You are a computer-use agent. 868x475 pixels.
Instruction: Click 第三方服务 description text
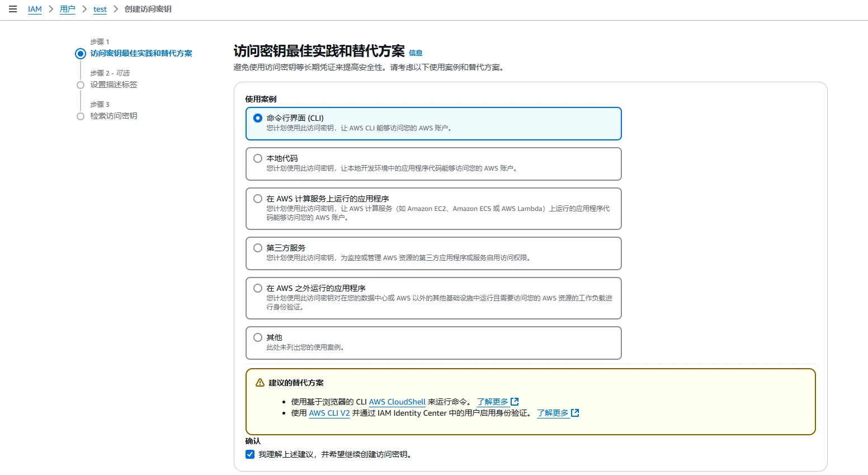pyautogui.click(x=399, y=257)
